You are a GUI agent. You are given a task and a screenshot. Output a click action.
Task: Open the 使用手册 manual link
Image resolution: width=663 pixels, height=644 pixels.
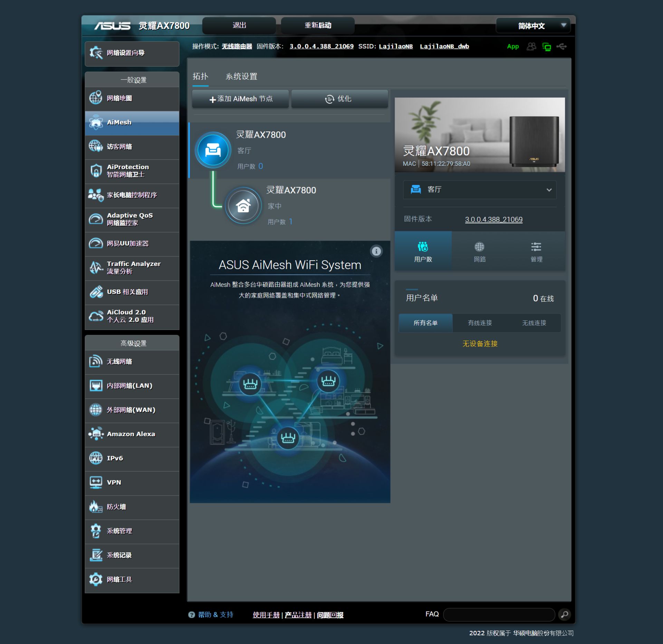(x=266, y=615)
